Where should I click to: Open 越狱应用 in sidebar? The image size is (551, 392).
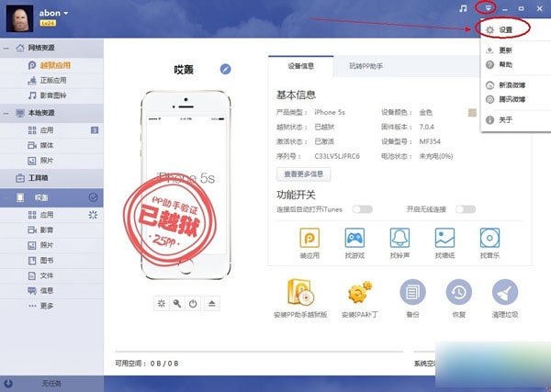click(x=51, y=65)
